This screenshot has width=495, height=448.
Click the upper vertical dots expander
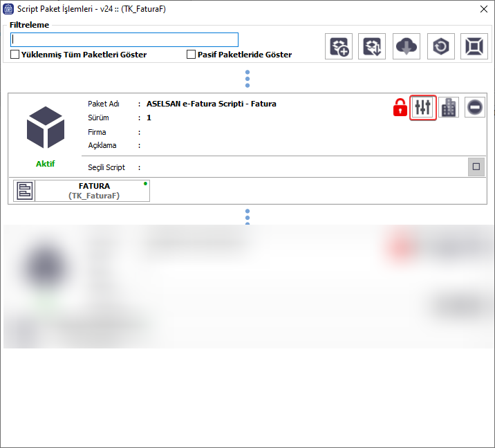tap(247, 79)
